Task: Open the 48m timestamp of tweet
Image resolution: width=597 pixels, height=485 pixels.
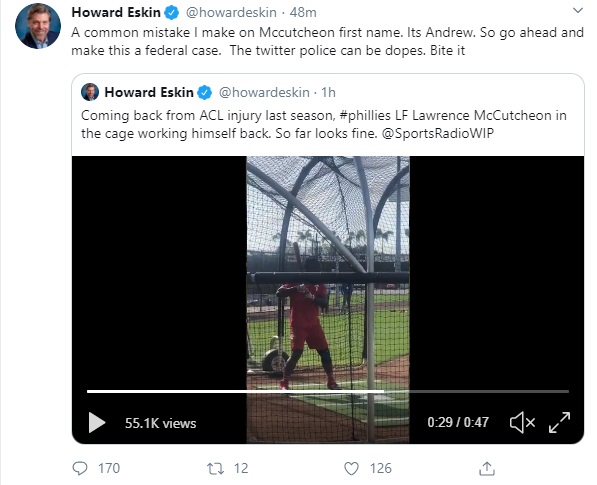Action: click(303, 12)
